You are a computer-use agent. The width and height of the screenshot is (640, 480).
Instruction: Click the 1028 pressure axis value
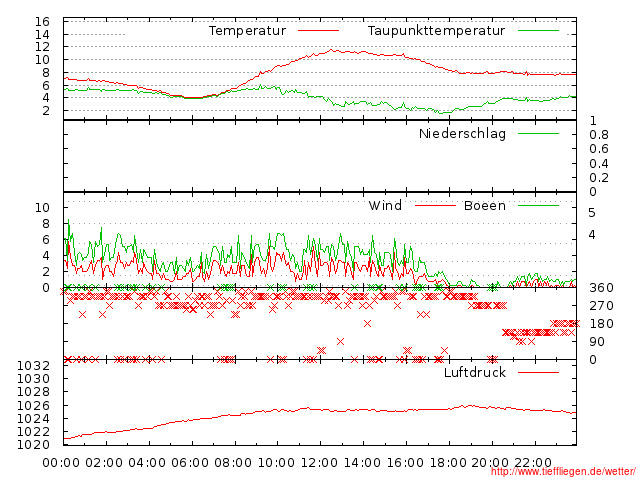click(x=33, y=392)
